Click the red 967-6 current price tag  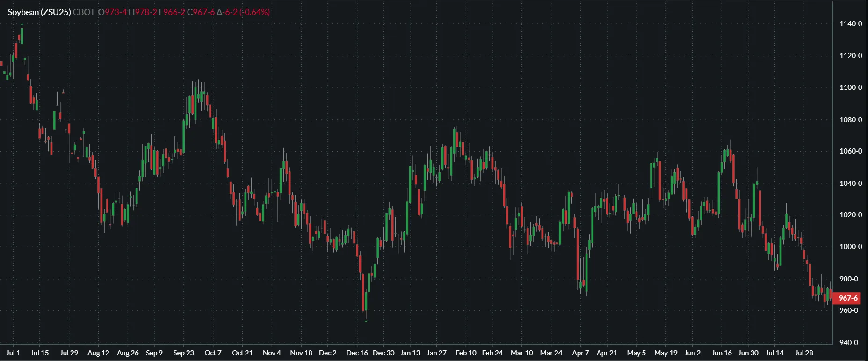point(847,298)
